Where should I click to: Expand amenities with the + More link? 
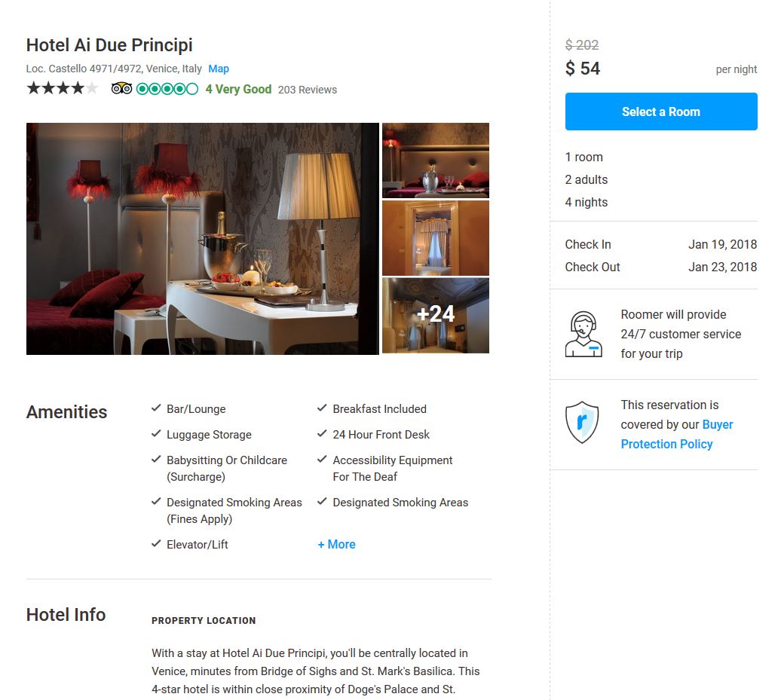pyautogui.click(x=337, y=544)
